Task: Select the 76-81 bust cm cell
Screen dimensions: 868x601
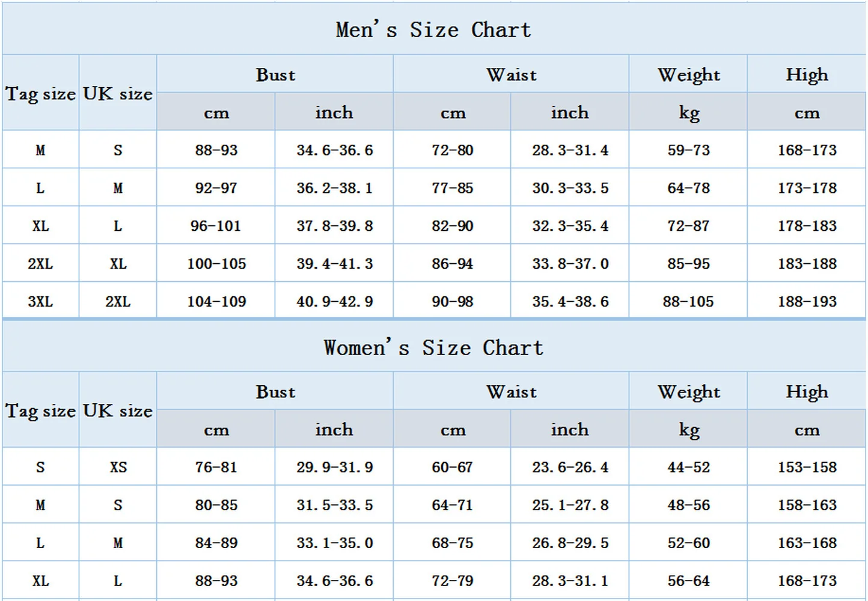Action: [x=216, y=467]
